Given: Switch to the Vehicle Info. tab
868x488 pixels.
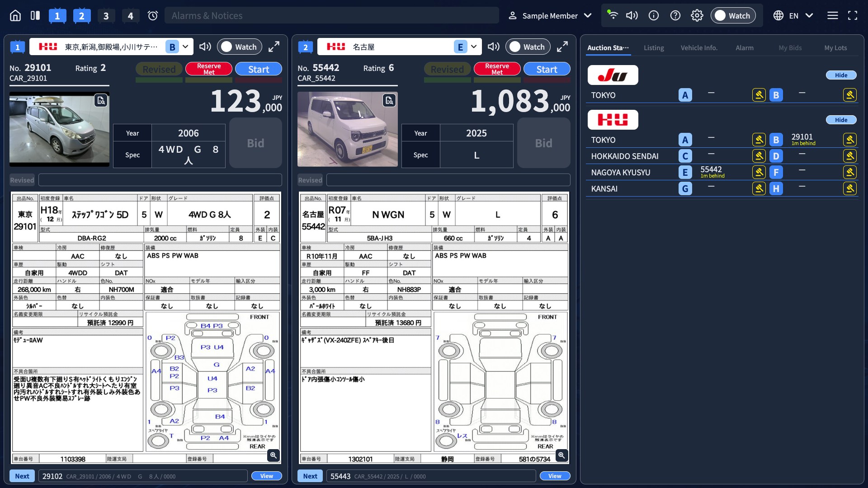Looking at the screenshot, I should [699, 48].
